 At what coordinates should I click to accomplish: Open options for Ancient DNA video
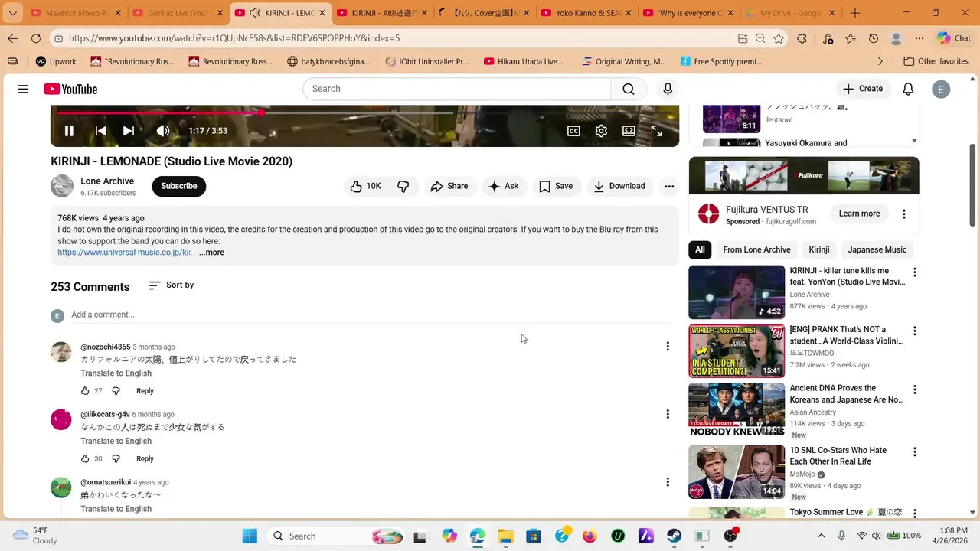click(914, 390)
